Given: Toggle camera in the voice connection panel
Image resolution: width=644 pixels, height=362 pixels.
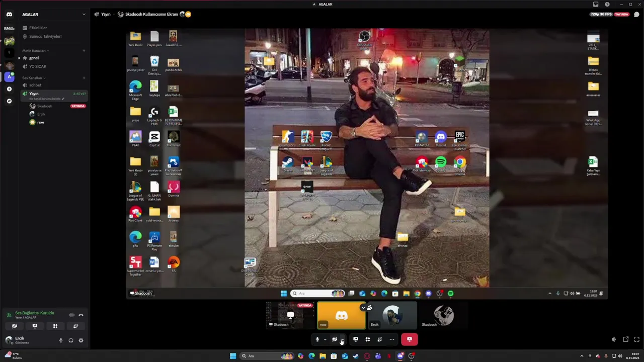Looking at the screenshot, I should [x=15, y=326].
